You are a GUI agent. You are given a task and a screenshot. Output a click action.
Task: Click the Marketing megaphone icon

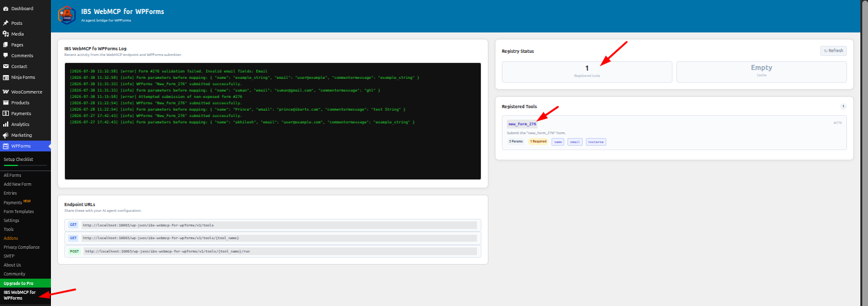[x=6, y=135]
